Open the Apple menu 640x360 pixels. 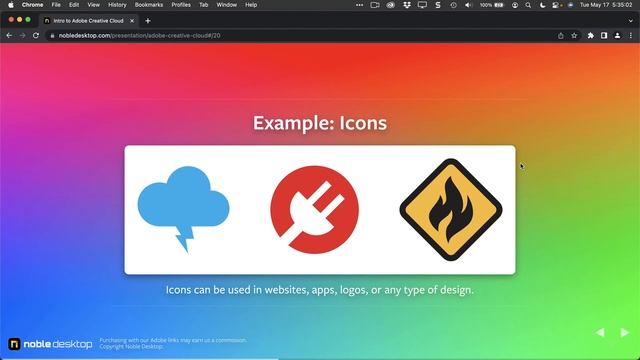click(x=11, y=5)
